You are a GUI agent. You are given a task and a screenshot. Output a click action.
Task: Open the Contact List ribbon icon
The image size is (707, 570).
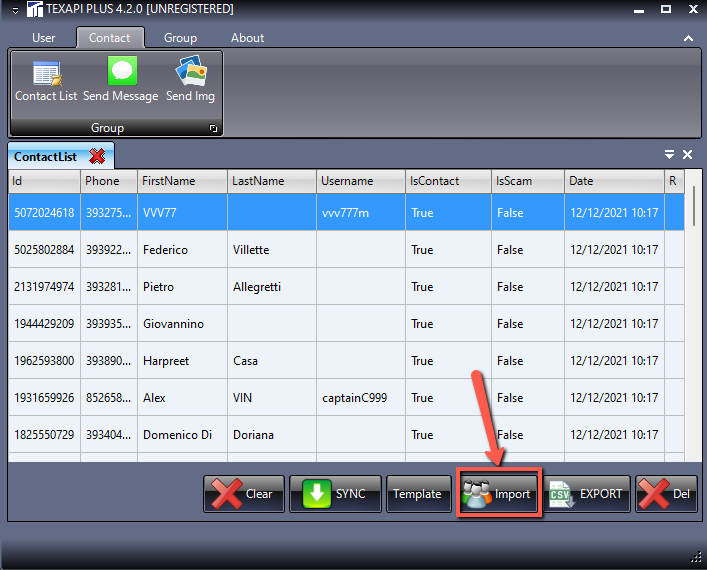click(x=46, y=80)
